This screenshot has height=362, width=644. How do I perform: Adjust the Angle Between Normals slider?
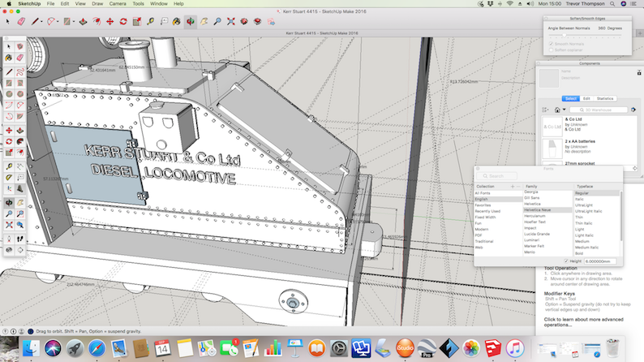[564, 36]
